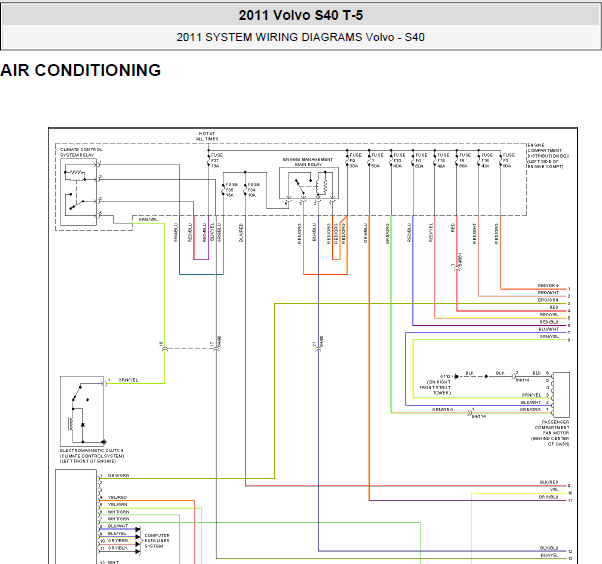Screen dimensions: 602x564
Task: Click 'PASSENGER COMPARTMENT FAN MOTOR' label
Action: [x=550, y=433]
